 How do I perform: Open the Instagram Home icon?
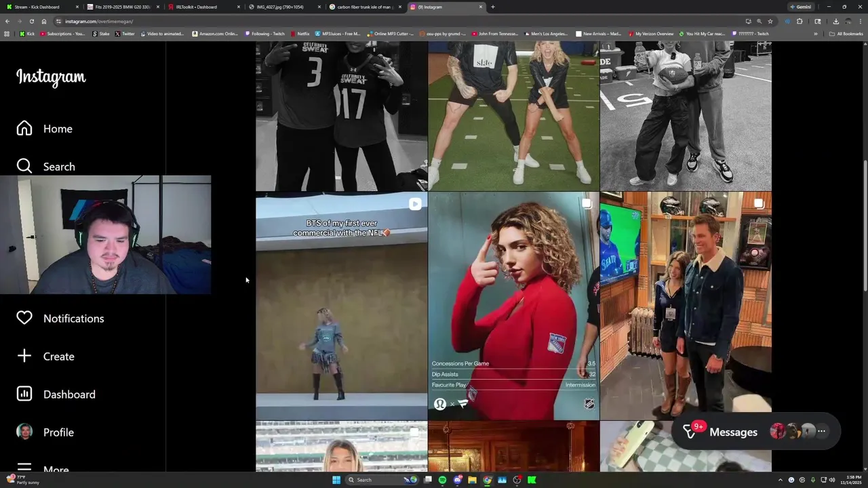24,128
